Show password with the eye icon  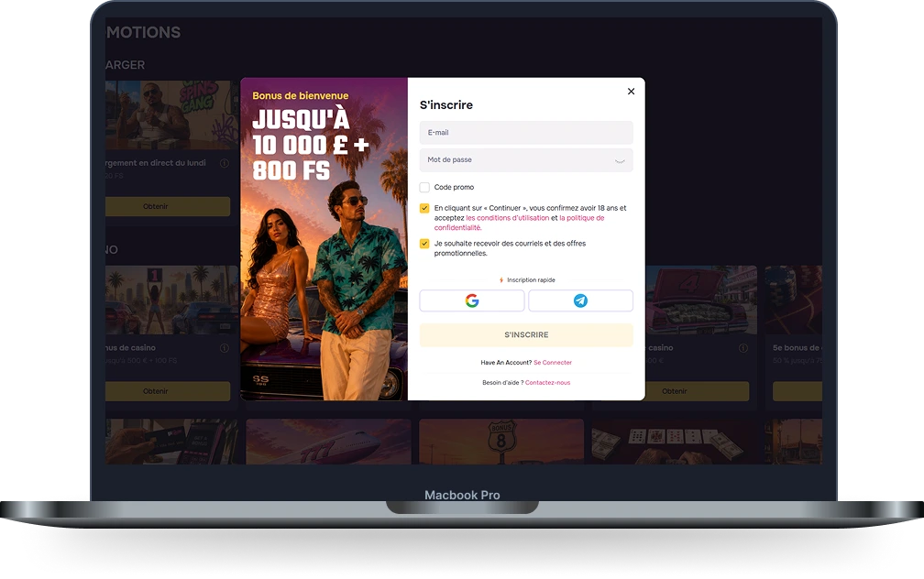620,160
